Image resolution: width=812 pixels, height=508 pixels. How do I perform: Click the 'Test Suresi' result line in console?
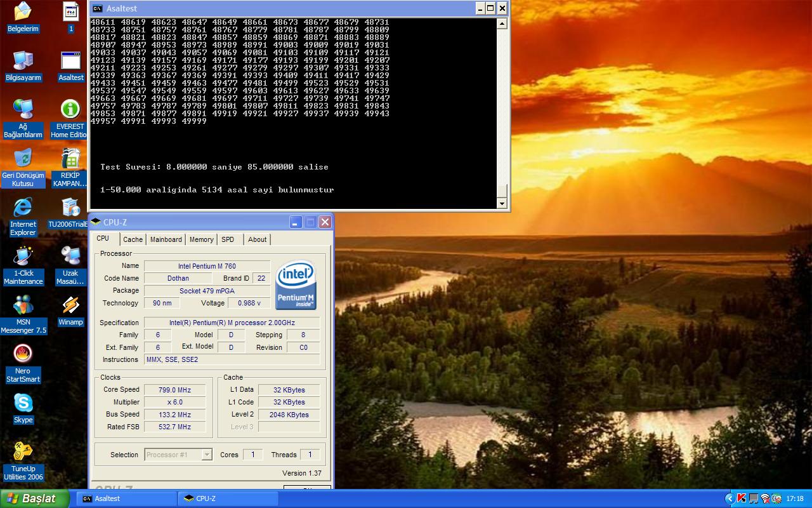tap(214, 167)
